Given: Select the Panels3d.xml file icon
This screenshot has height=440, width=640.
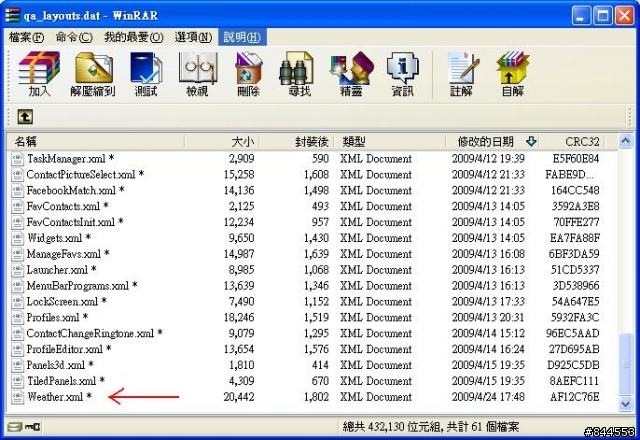Looking at the screenshot, I should point(18,365).
